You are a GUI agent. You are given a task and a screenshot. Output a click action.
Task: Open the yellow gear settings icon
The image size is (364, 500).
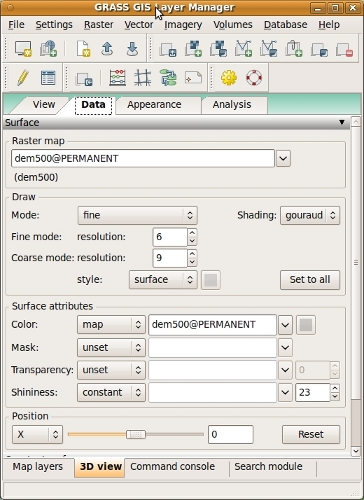pos(229,78)
